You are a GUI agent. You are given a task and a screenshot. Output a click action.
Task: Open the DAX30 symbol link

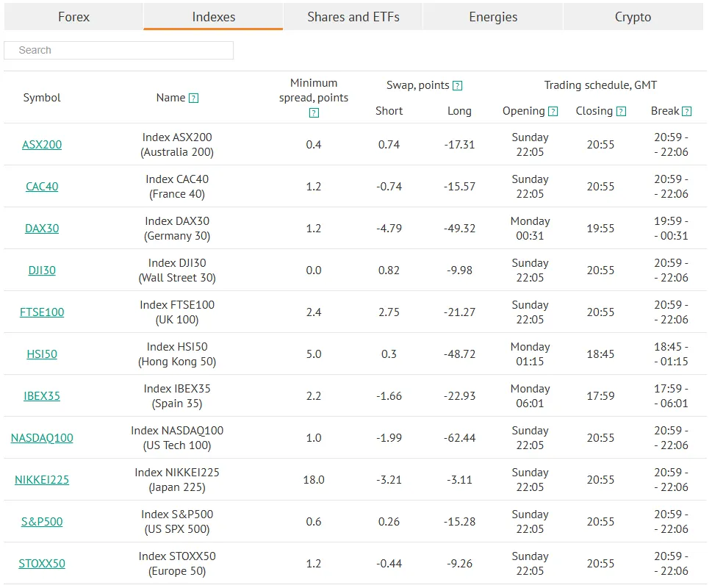click(42, 229)
